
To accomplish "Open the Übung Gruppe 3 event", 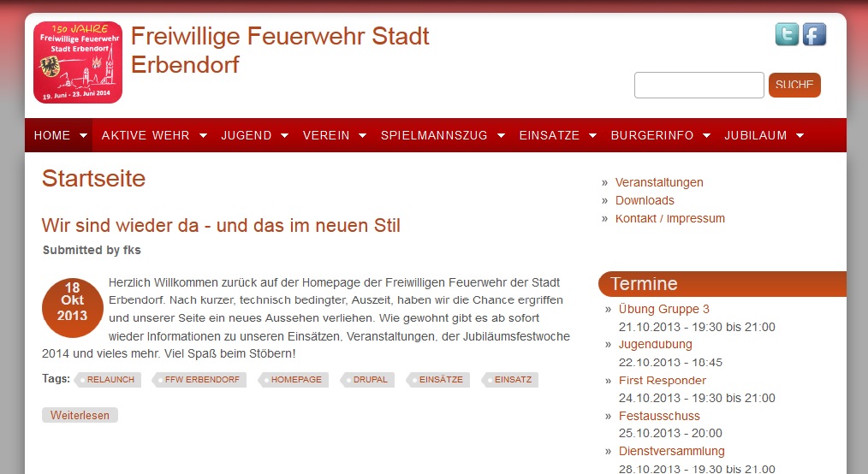I will [663, 309].
